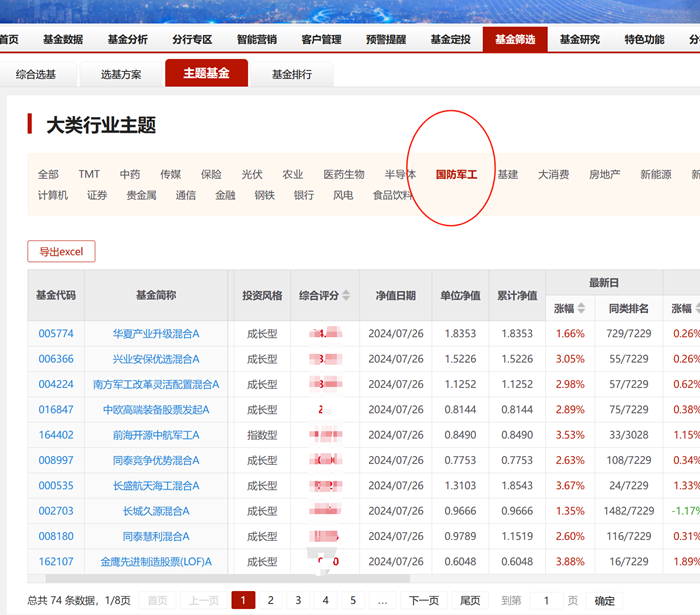This screenshot has height=615, width=700.
Task: Filter by 医药生物 theme
Action: [x=344, y=174]
